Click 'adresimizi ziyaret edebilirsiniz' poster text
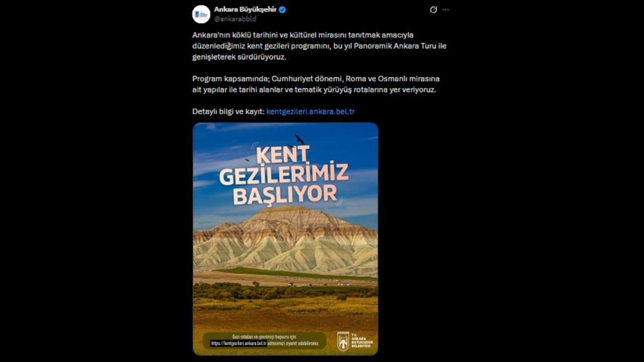This screenshot has width=644, height=362. [x=294, y=343]
